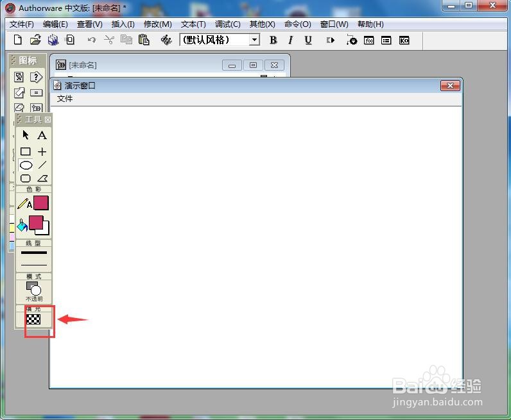
Task: Click the Copy toolbar icon
Action: coord(126,40)
